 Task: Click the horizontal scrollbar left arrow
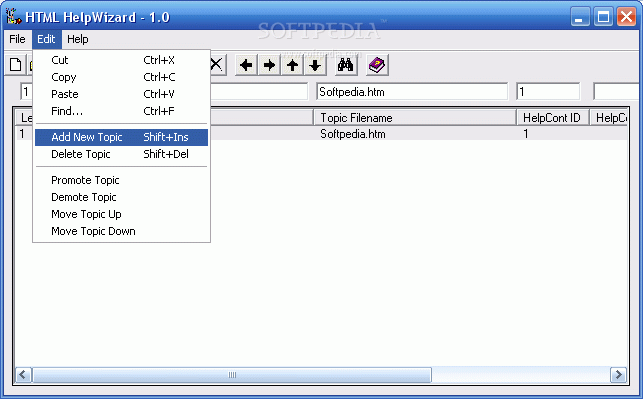[x=23, y=375]
